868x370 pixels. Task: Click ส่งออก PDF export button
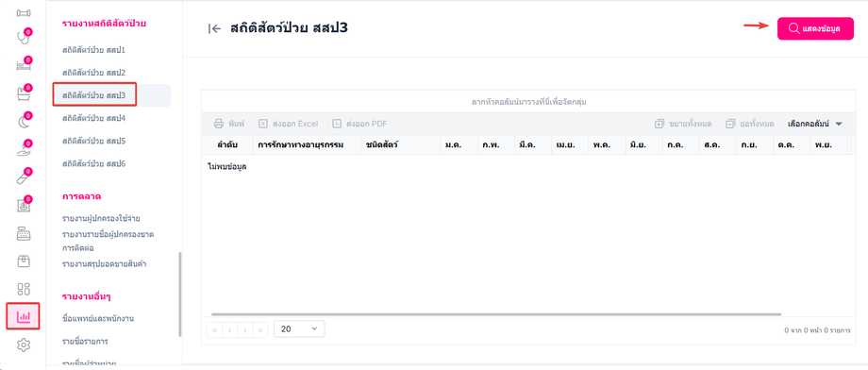pos(359,124)
